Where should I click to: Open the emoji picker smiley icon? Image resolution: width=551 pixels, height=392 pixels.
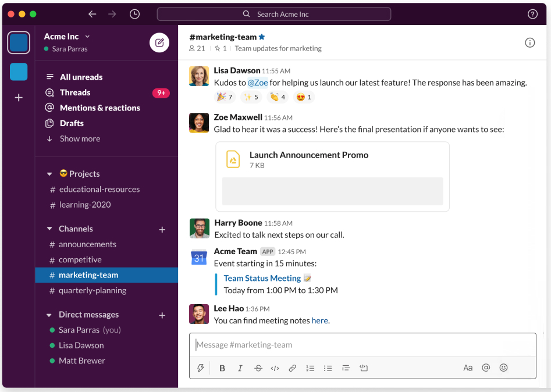coord(503,368)
